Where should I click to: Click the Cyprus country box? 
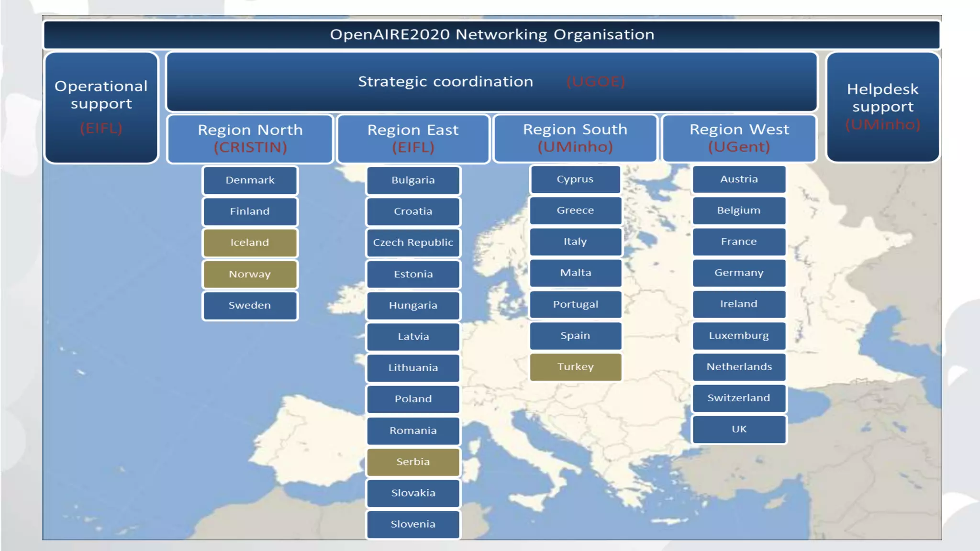(575, 179)
